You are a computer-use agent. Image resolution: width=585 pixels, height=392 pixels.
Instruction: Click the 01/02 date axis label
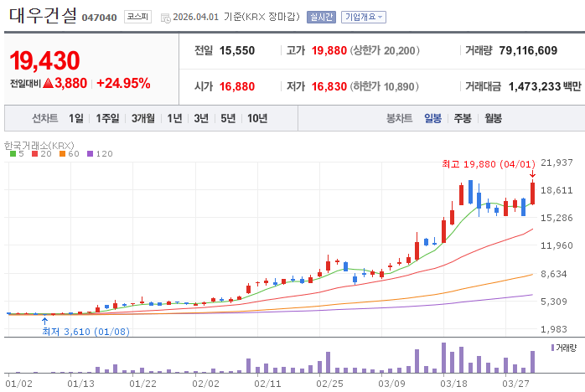19,384
